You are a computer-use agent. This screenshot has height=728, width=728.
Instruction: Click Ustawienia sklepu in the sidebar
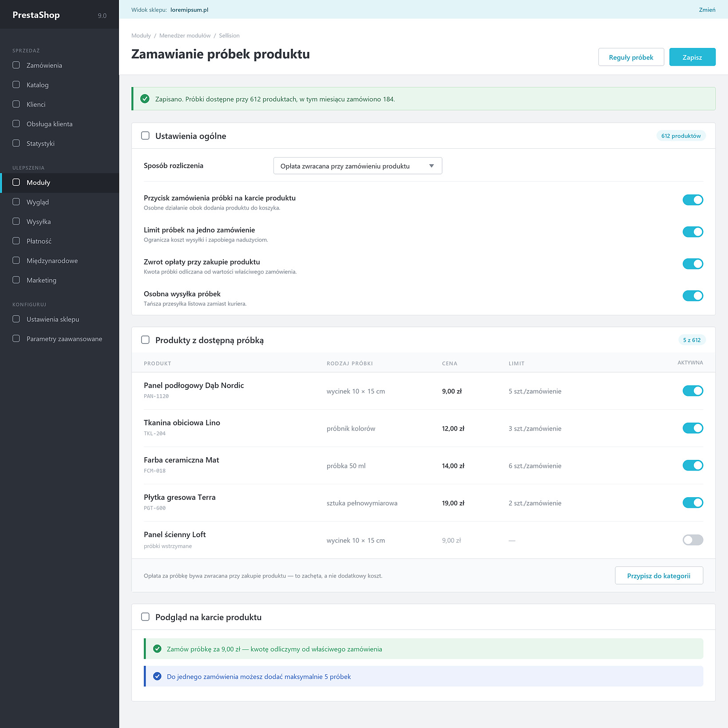pyautogui.click(x=59, y=319)
